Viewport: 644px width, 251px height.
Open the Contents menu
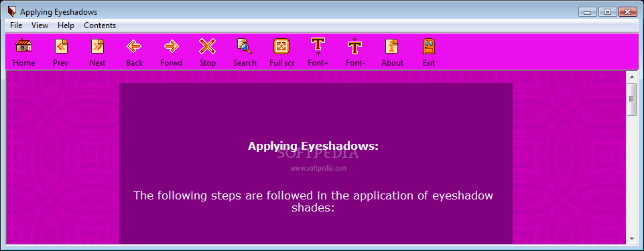click(x=100, y=25)
